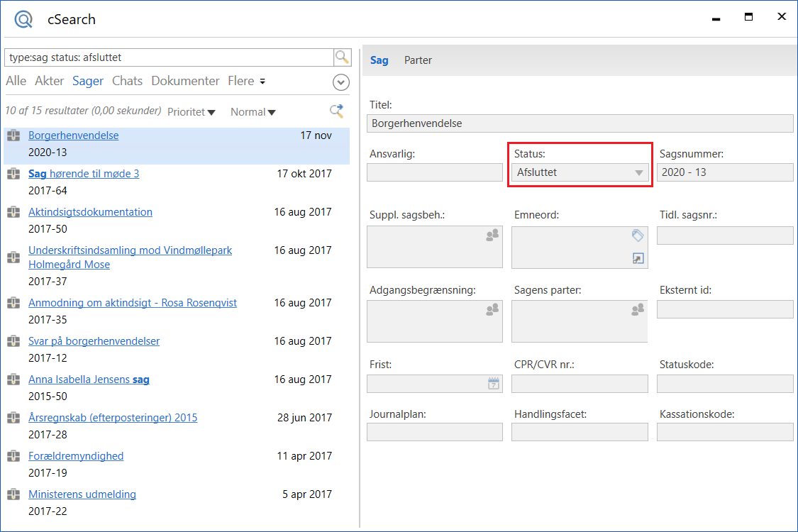Select the Akter filter tab

point(49,82)
